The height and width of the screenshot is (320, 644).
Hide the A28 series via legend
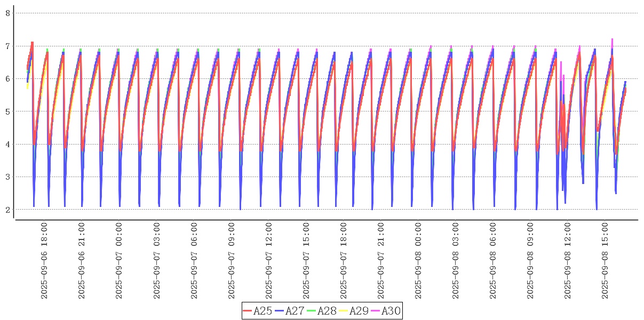(327, 311)
